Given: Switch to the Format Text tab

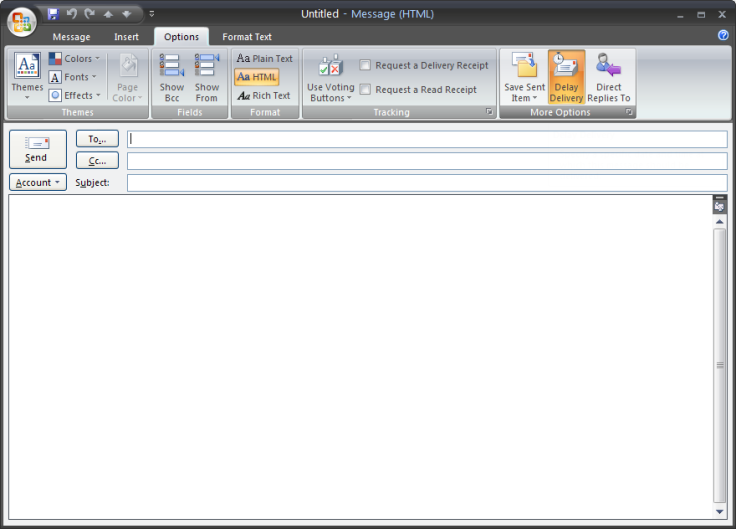Looking at the screenshot, I should click(x=246, y=37).
